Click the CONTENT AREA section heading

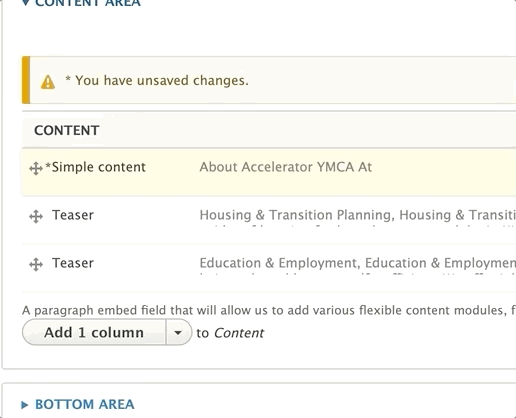pos(88,3)
